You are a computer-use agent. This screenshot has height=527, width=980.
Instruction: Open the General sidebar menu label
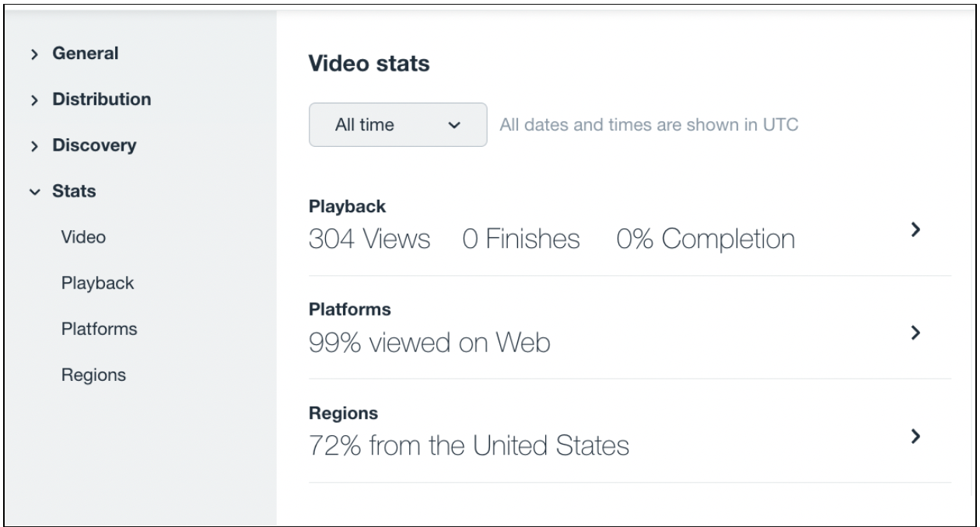click(86, 54)
